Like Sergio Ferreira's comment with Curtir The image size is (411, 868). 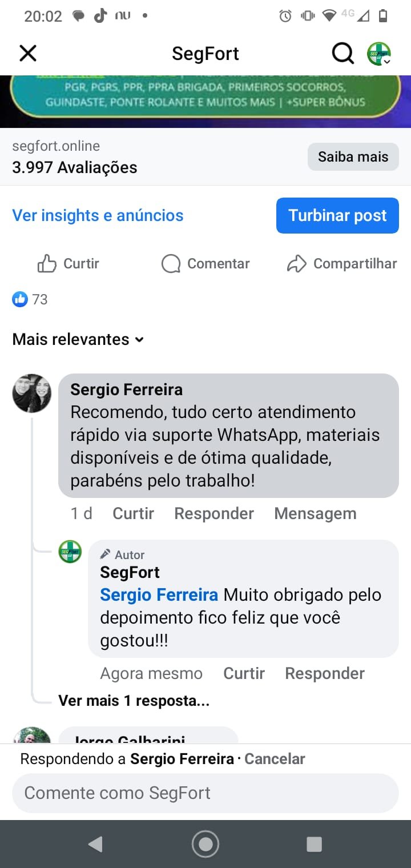(133, 513)
